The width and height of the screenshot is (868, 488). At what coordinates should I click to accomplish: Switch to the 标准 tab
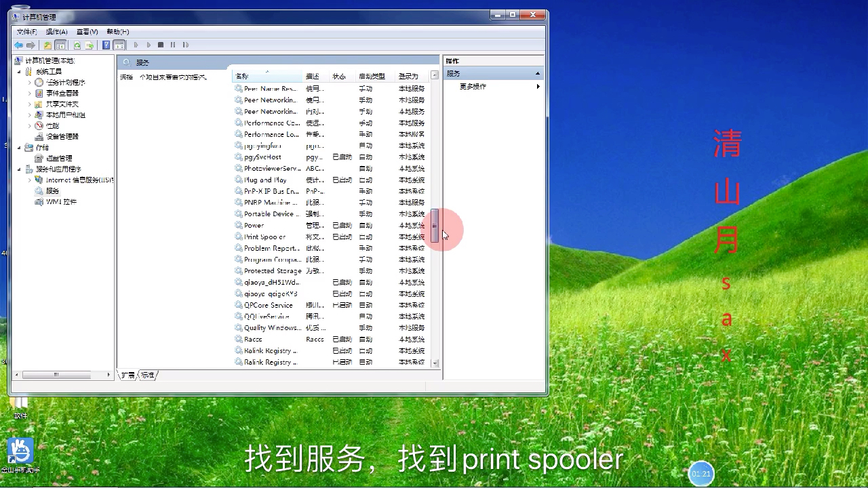(148, 375)
